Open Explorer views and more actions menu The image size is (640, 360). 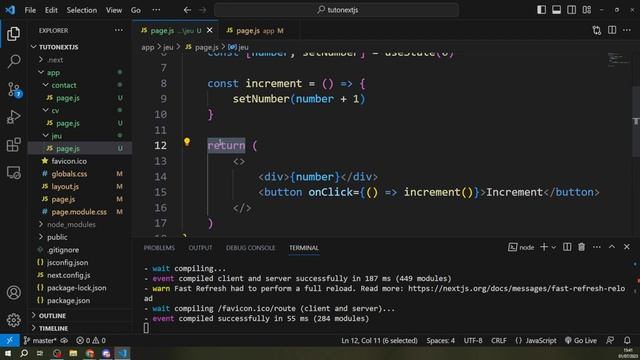click(x=119, y=30)
